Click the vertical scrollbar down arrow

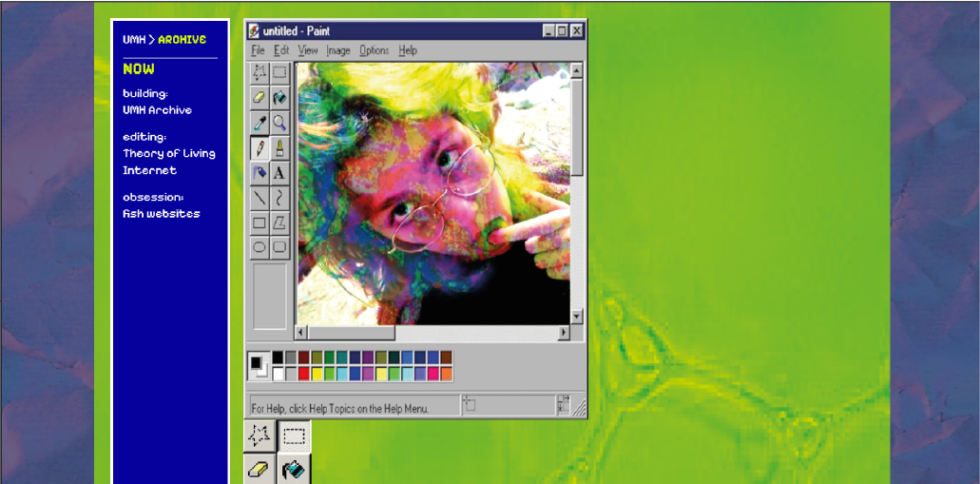tap(577, 316)
